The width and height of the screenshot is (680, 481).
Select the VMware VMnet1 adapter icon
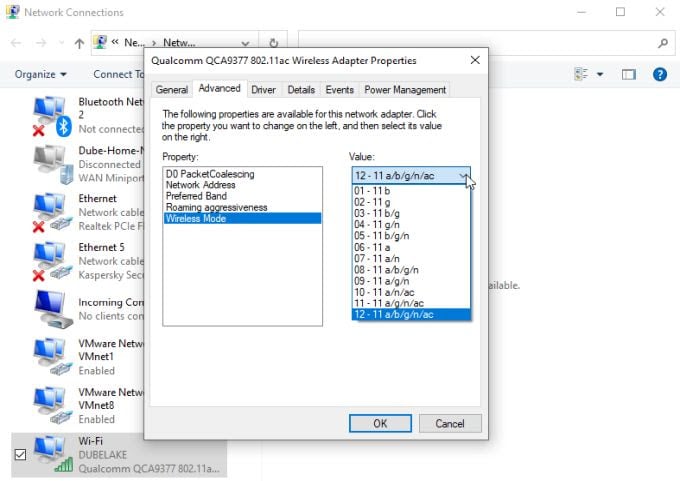[x=52, y=357]
